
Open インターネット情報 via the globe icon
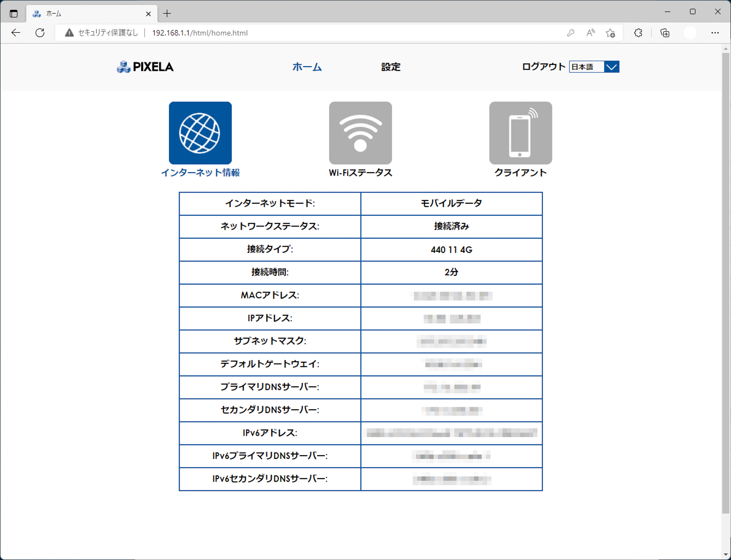coord(200,132)
